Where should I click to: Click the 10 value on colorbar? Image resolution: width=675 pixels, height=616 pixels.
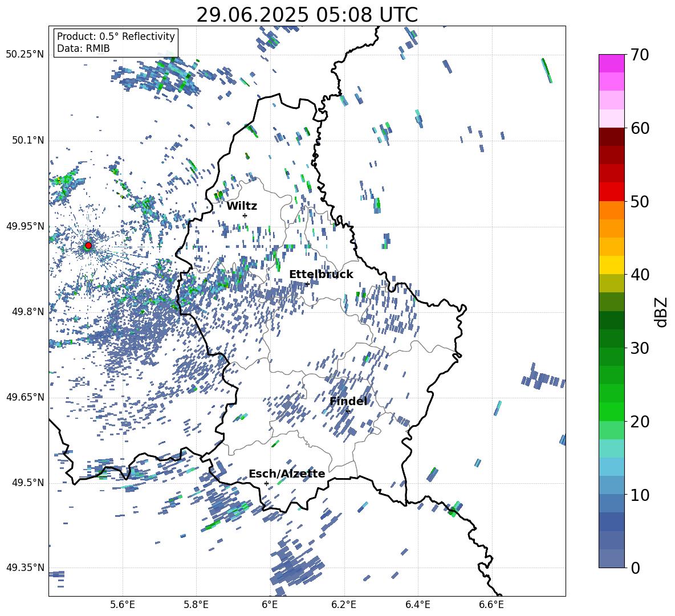640,495
